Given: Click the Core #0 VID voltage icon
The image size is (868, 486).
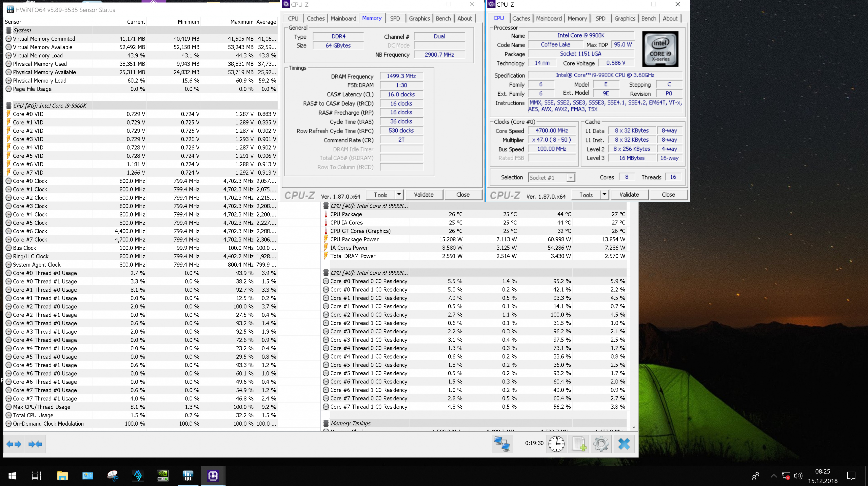Looking at the screenshot, I should tap(9, 114).
